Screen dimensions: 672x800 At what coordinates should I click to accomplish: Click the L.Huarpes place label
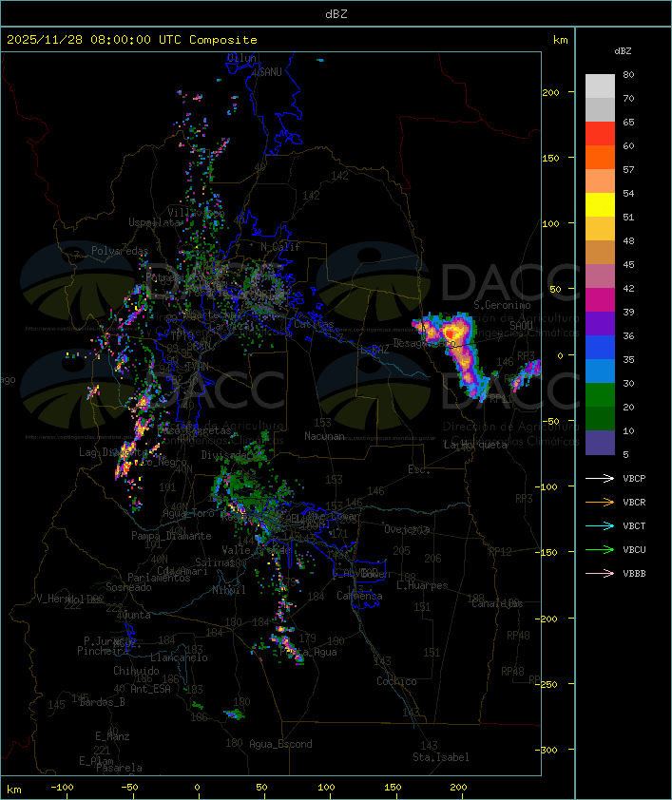pos(422,585)
